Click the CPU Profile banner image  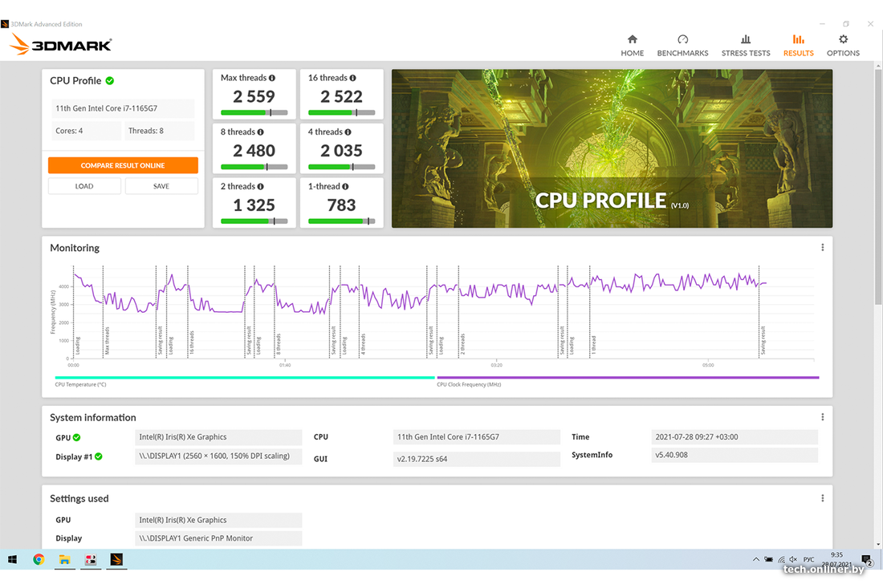(612, 148)
